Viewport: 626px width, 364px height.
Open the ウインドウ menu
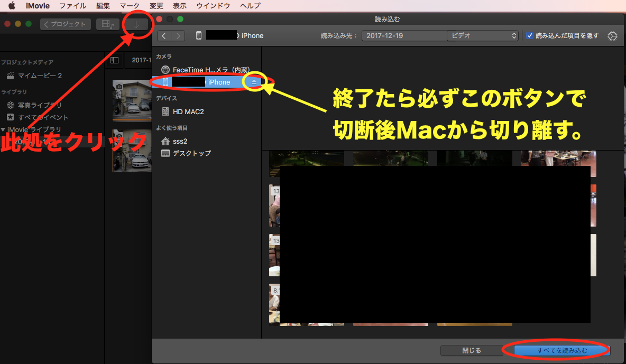213,6
